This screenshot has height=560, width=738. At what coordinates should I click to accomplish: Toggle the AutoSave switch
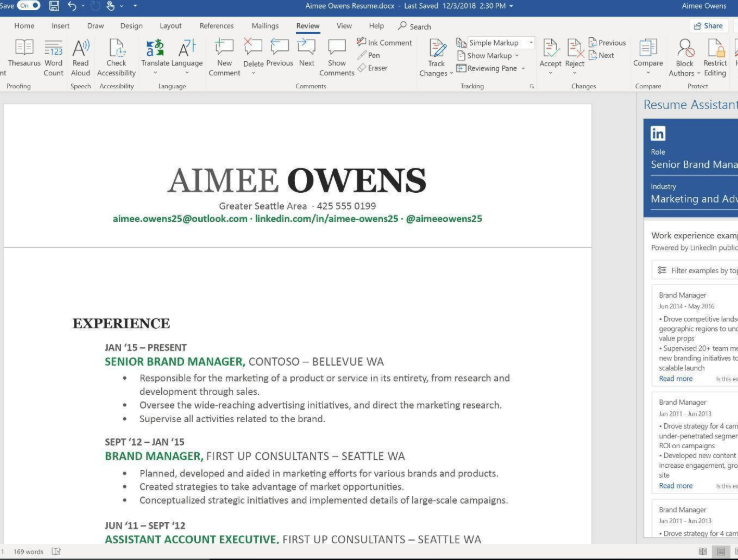[28, 6]
